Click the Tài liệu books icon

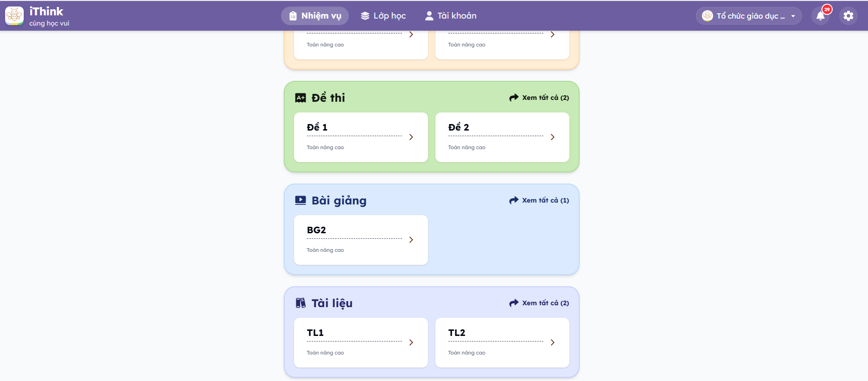pyautogui.click(x=300, y=303)
